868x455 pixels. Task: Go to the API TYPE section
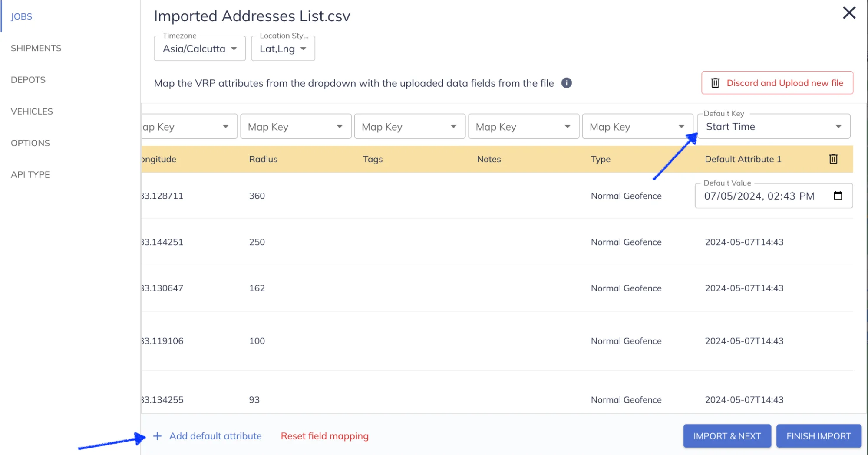pos(30,175)
